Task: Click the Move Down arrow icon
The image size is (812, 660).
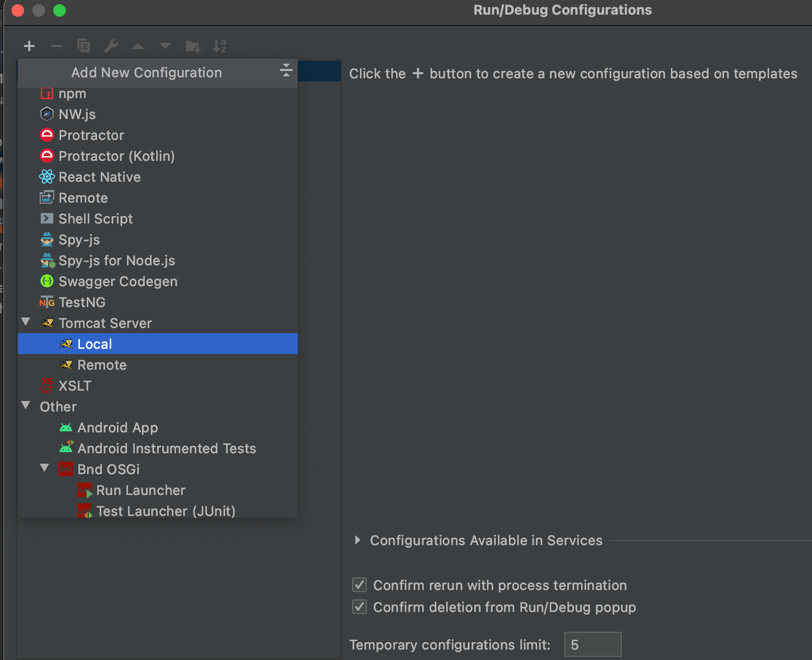Action: click(165, 46)
